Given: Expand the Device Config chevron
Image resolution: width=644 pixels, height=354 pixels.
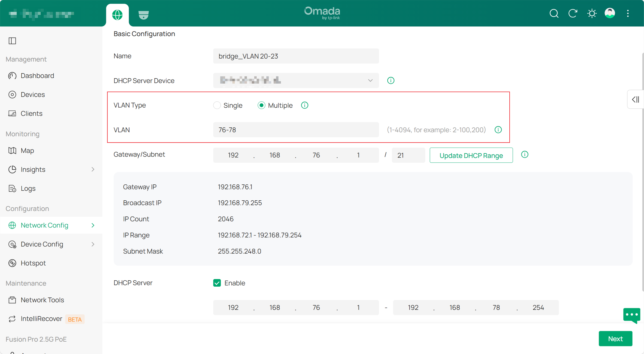Looking at the screenshot, I should 93,244.
